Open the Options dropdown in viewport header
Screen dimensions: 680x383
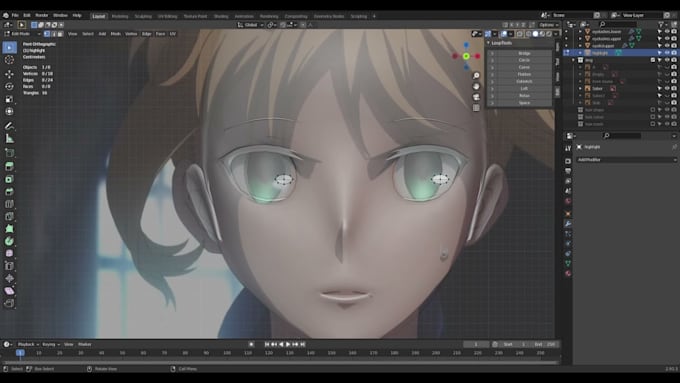tap(548, 25)
